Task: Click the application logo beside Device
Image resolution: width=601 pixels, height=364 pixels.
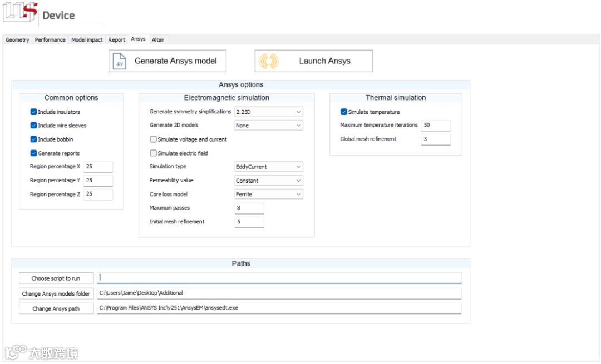Action: pos(21,12)
